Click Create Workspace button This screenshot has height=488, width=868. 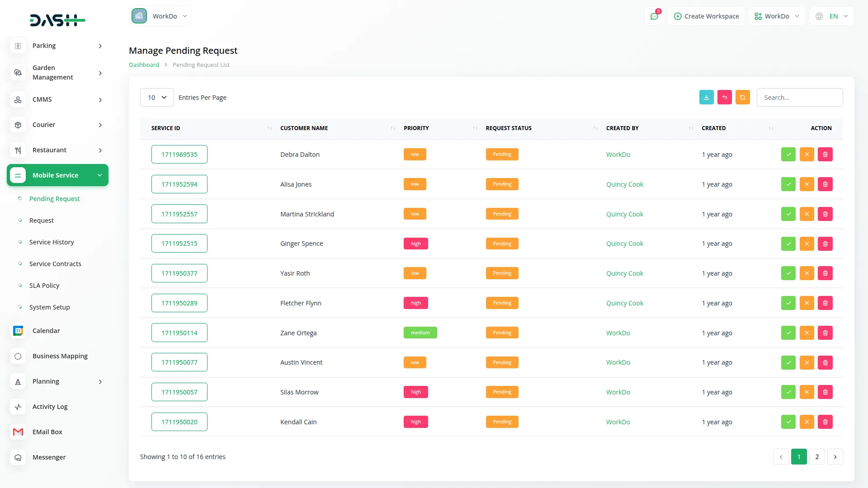(706, 16)
